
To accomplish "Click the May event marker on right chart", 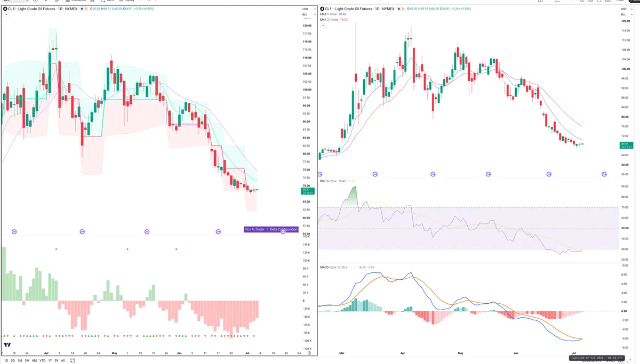I will [489, 174].
